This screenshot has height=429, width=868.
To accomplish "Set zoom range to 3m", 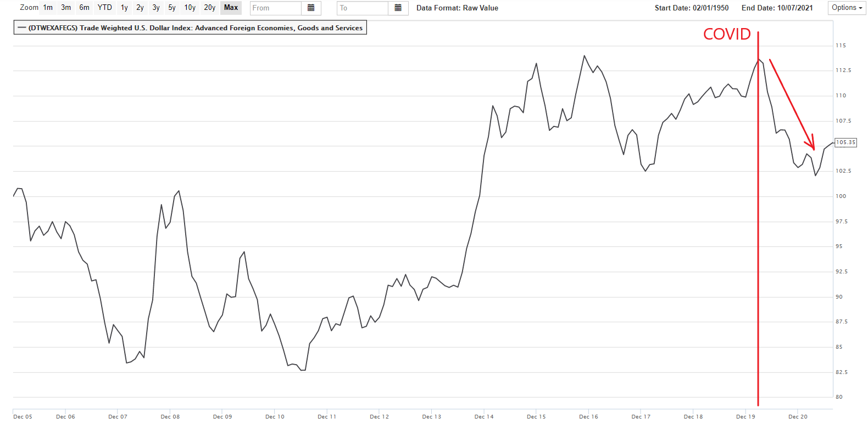I will point(66,8).
